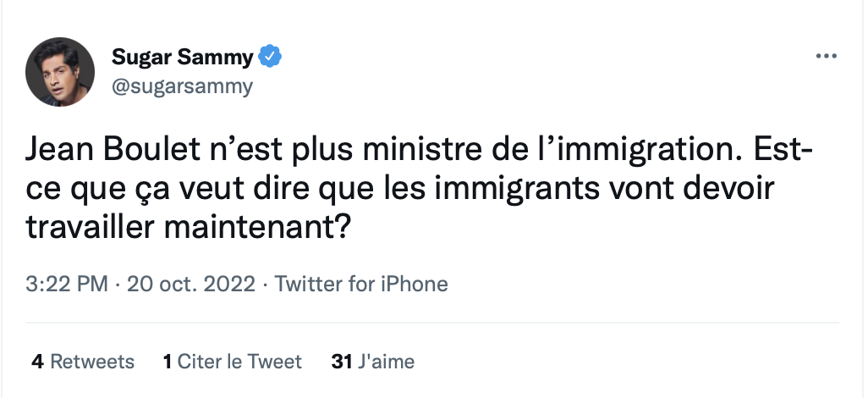View the 31 J'aime likes list
Image resolution: width=868 pixels, height=398 pixels.
coord(372,362)
